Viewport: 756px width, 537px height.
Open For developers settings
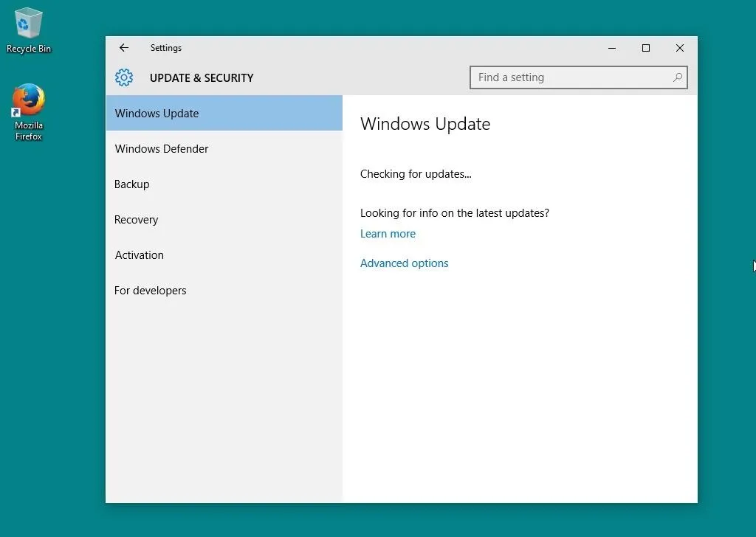point(224,291)
